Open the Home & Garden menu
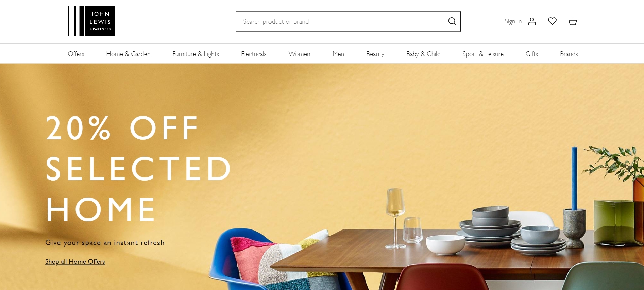 click(x=128, y=54)
